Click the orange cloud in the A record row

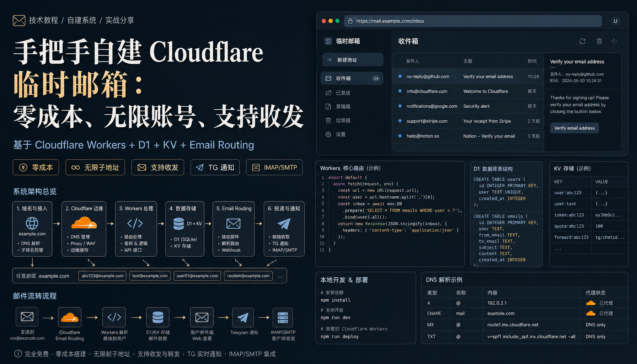pyautogui.click(x=591, y=303)
